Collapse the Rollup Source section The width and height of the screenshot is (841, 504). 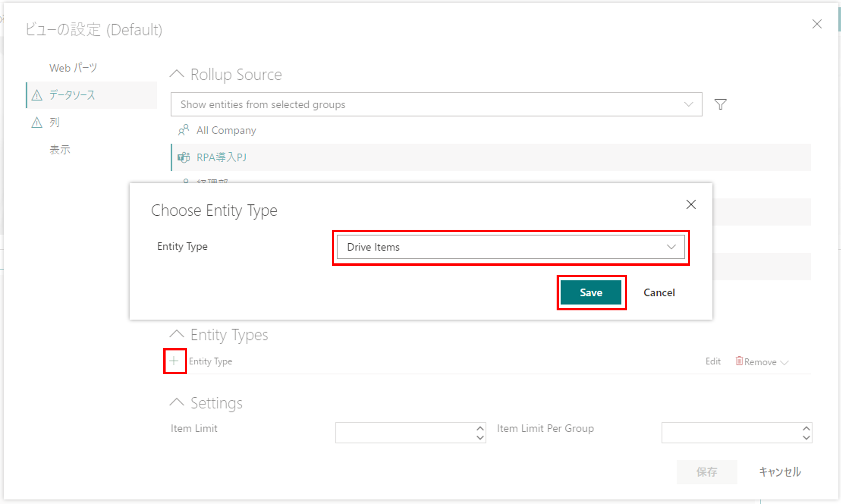[x=177, y=74]
